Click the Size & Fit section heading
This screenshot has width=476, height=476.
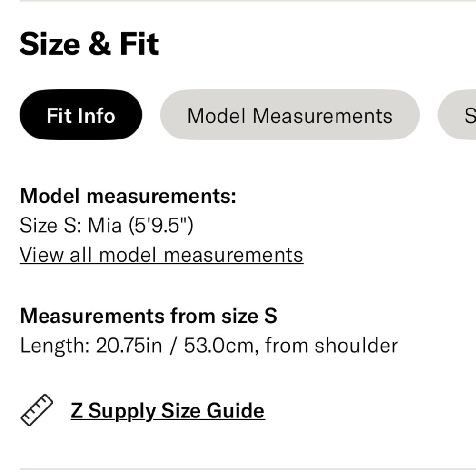[89, 44]
